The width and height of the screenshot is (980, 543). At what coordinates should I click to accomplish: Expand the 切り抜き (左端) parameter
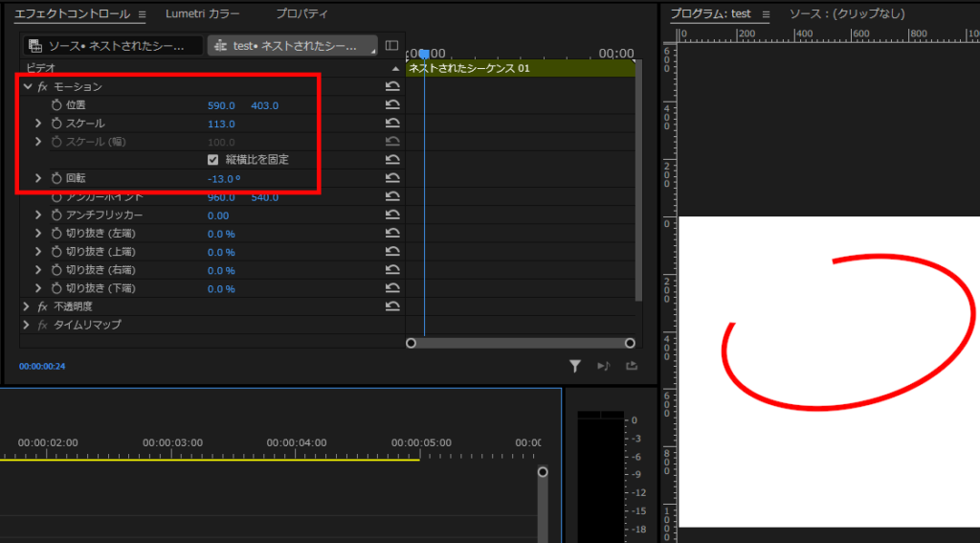click(x=38, y=234)
